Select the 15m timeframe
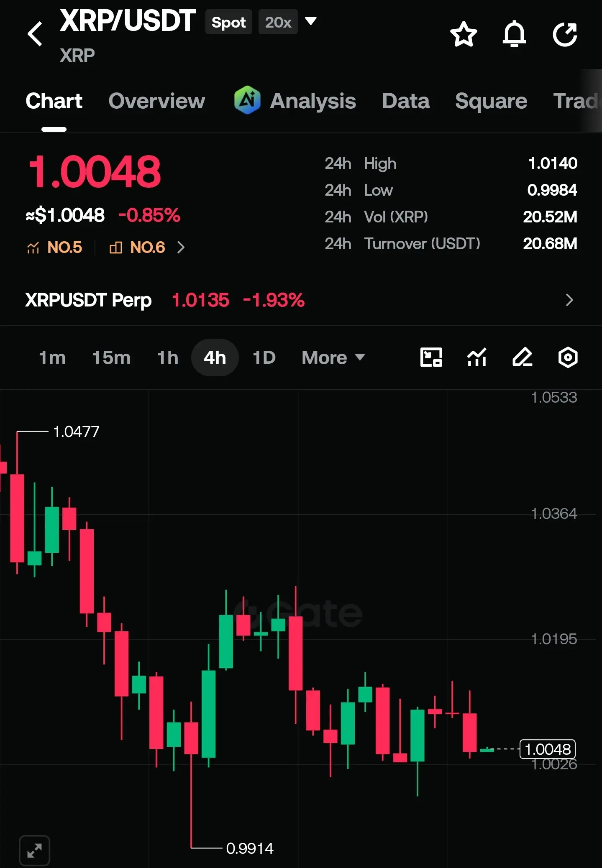This screenshot has height=868, width=602. 111,357
